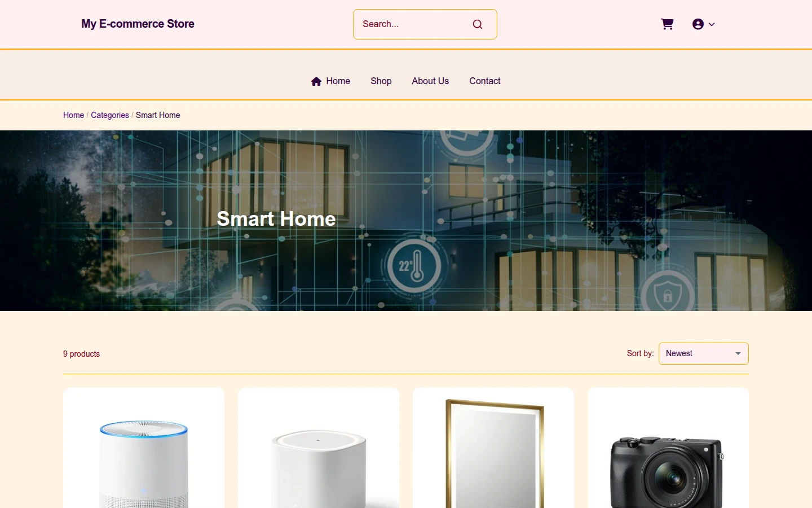Click the Smart Home banner heading
This screenshot has width=812, height=508.
[x=276, y=218]
